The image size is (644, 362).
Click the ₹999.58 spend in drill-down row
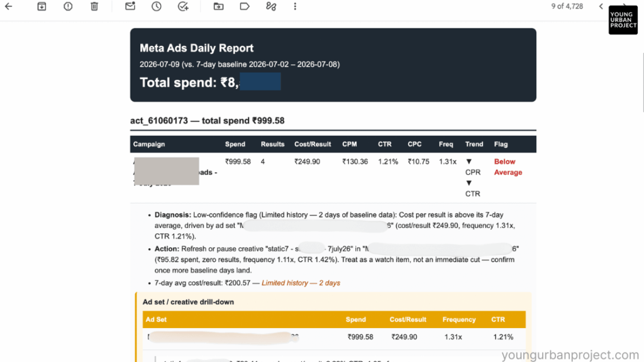pyautogui.click(x=360, y=337)
